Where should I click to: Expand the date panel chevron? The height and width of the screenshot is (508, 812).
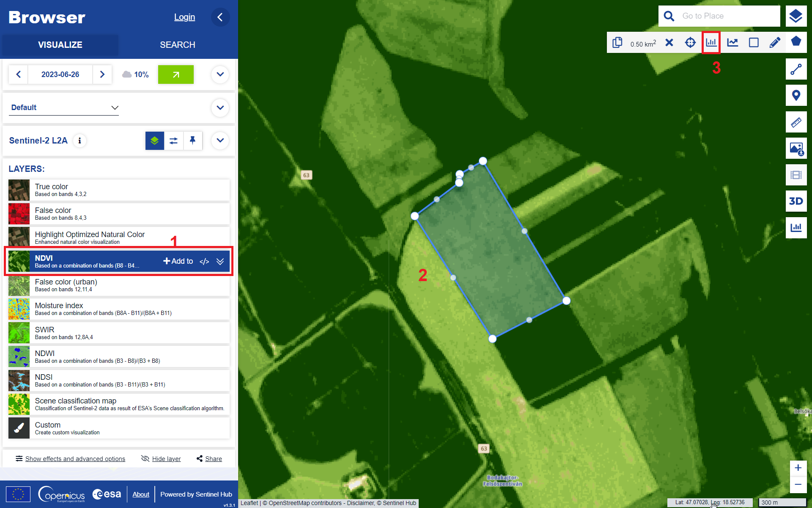220,75
